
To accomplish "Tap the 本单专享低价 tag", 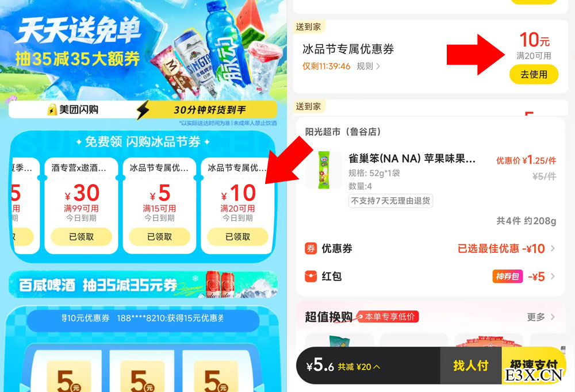I will tap(387, 317).
